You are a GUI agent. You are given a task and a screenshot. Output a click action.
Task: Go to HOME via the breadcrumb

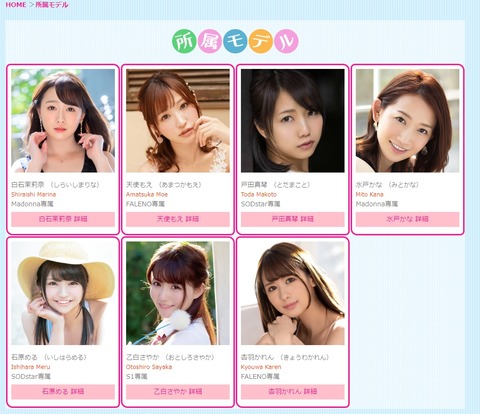[x=16, y=5]
